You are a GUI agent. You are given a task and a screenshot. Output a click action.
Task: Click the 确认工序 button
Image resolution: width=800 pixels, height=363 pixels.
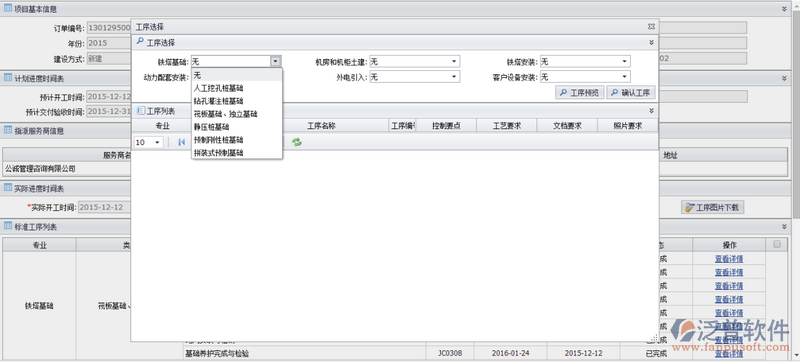coord(631,93)
